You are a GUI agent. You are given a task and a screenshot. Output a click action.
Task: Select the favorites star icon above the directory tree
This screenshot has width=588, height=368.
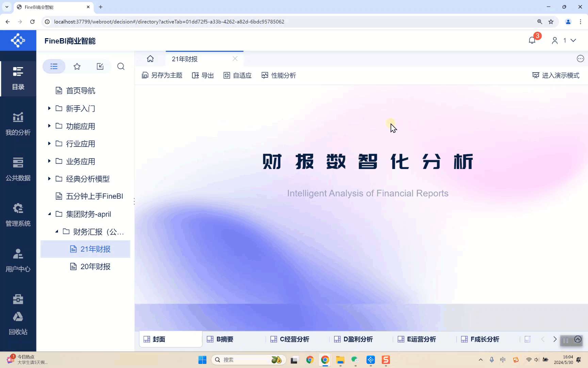[77, 66]
